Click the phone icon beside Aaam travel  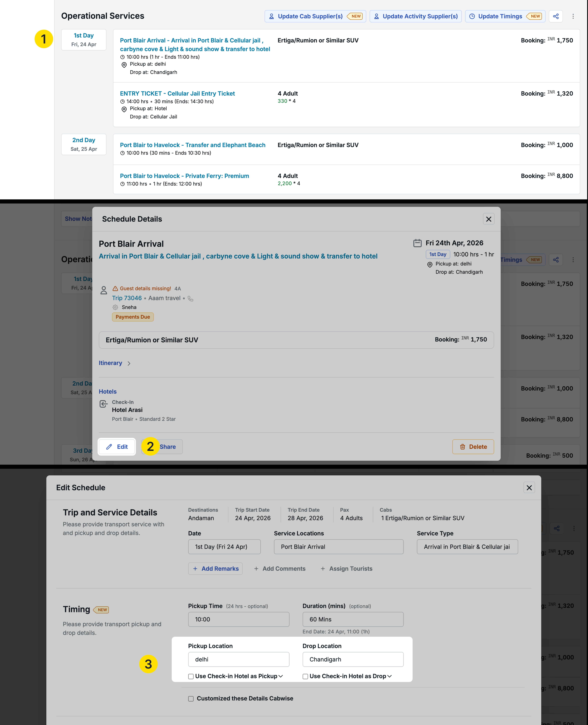tap(191, 298)
